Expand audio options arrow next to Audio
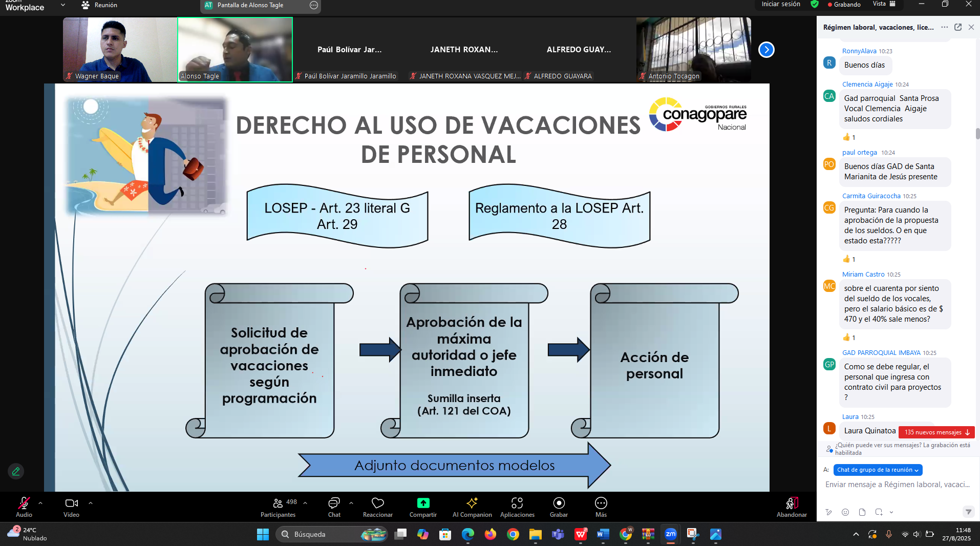980x546 pixels. click(x=40, y=503)
